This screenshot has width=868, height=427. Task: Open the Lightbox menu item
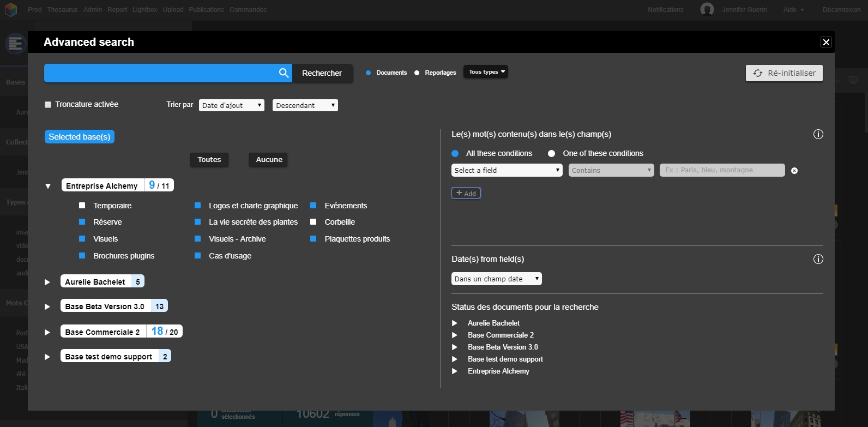(x=144, y=10)
